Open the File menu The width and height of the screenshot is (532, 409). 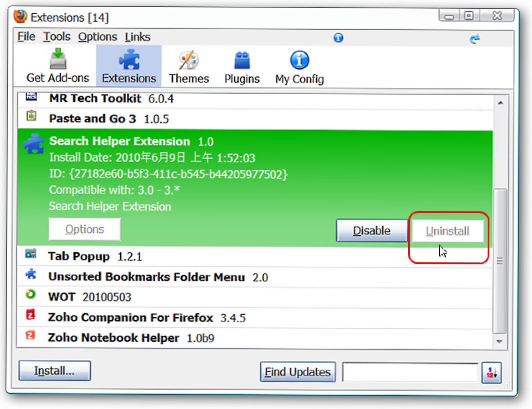point(26,37)
